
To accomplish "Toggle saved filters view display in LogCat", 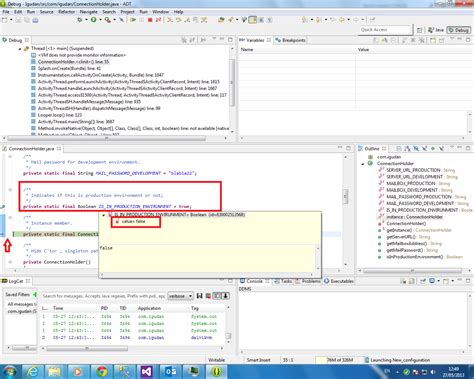I will click(x=217, y=296).
